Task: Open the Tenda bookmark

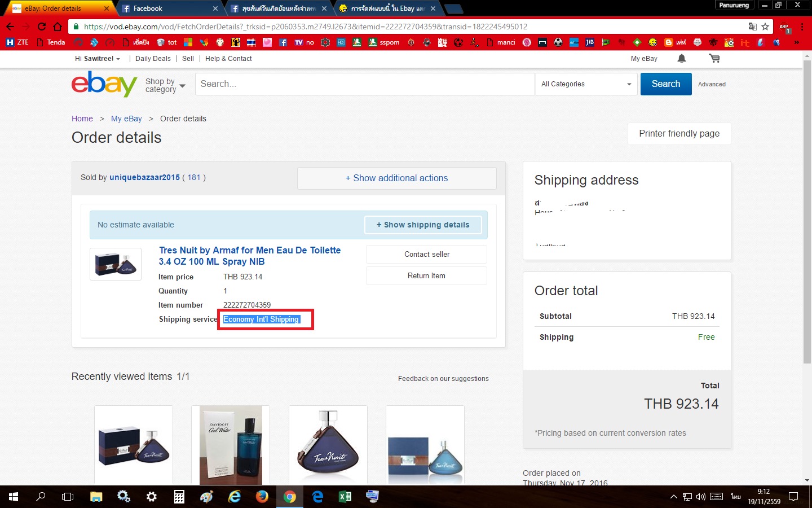Action: 51,42
